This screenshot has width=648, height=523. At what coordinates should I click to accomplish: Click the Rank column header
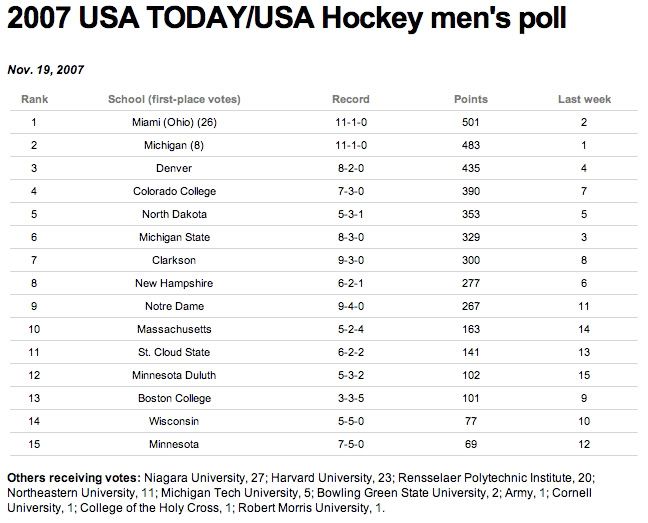pyautogui.click(x=35, y=99)
